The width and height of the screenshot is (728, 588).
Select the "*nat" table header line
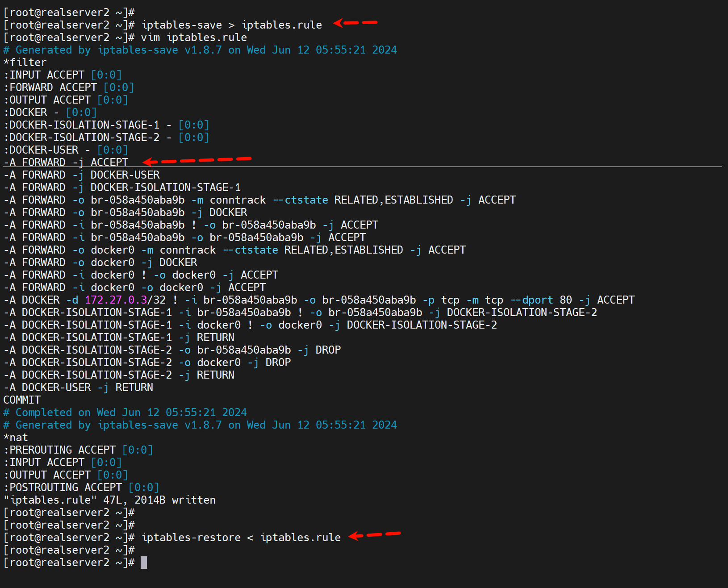(16, 438)
